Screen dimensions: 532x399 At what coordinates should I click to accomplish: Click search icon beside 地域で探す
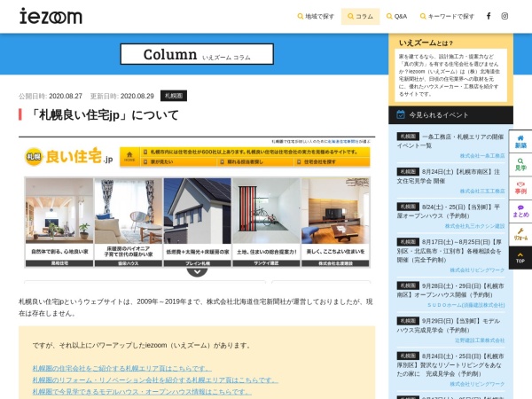tap(300, 16)
